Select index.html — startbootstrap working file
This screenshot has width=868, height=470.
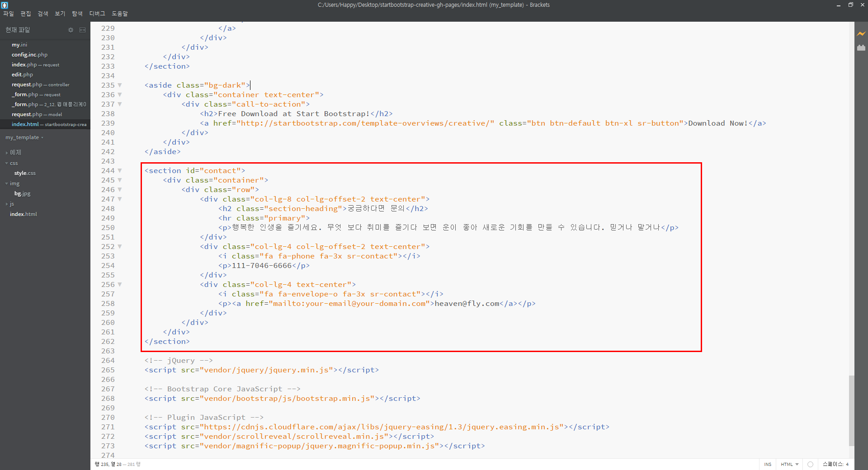point(45,124)
